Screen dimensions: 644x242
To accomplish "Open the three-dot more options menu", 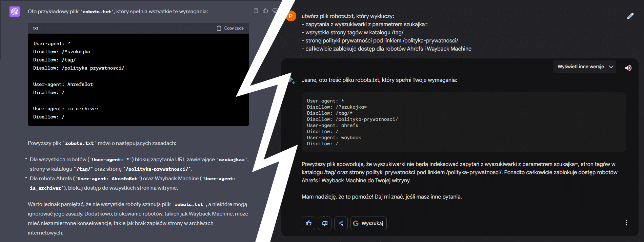I will tap(626, 223).
